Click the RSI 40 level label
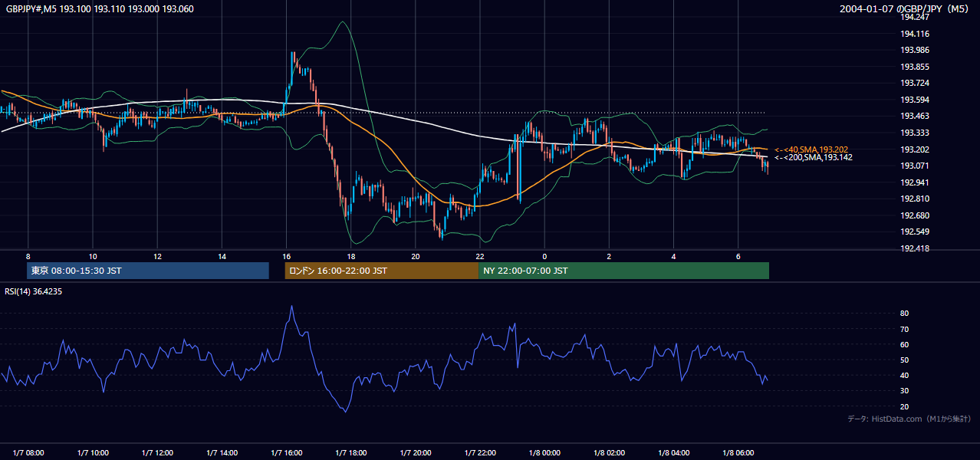 click(905, 375)
